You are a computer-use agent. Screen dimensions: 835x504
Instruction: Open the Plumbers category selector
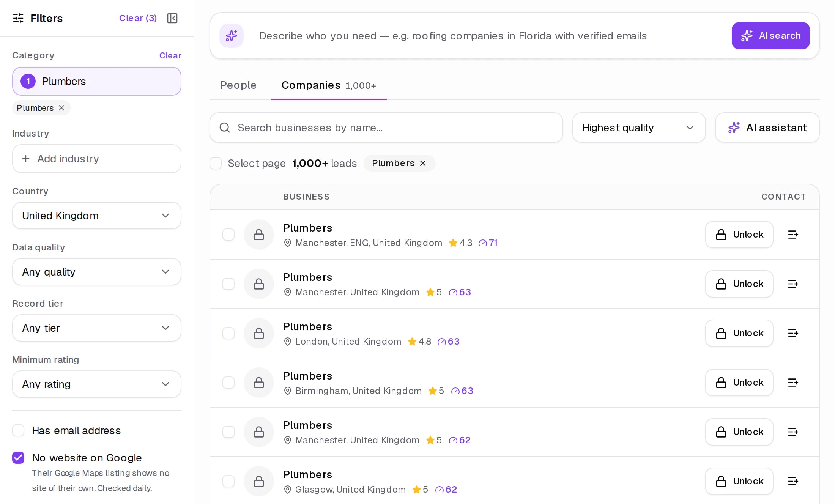click(97, 81)
